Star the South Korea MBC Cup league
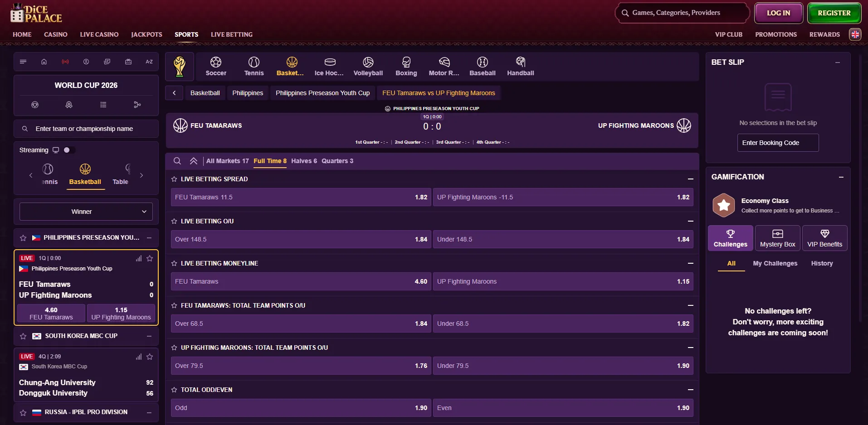 [x=23, y=336]
